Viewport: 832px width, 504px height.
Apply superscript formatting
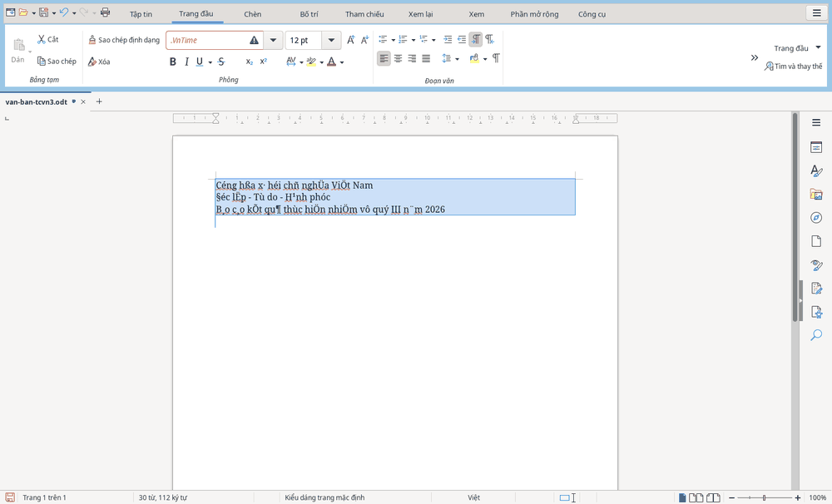(x=263, y=62)
